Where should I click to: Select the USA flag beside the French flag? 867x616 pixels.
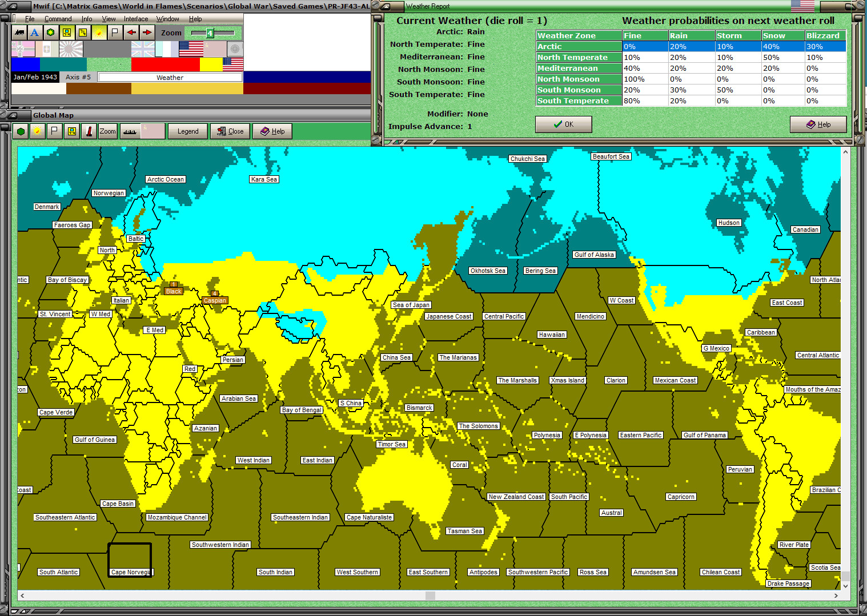191,49
